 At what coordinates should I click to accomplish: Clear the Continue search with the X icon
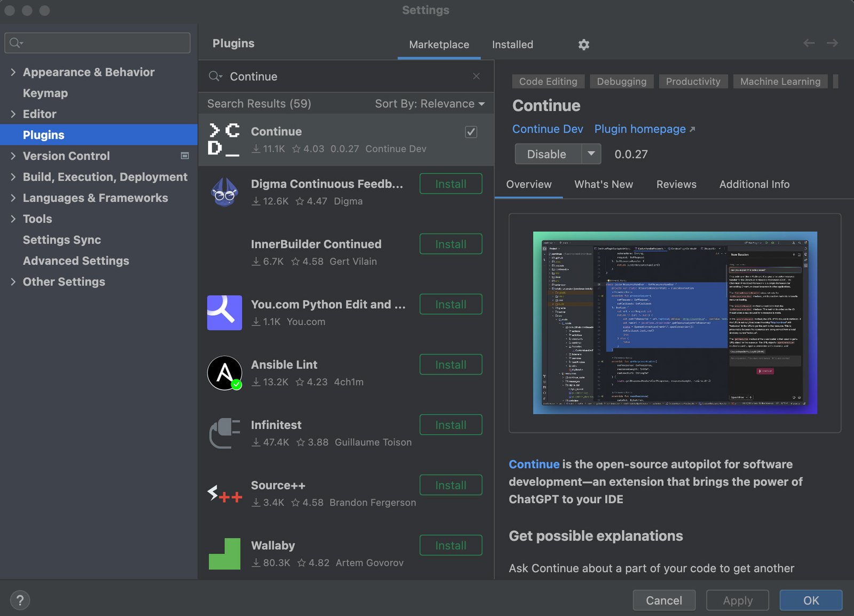tap(476, 76)
